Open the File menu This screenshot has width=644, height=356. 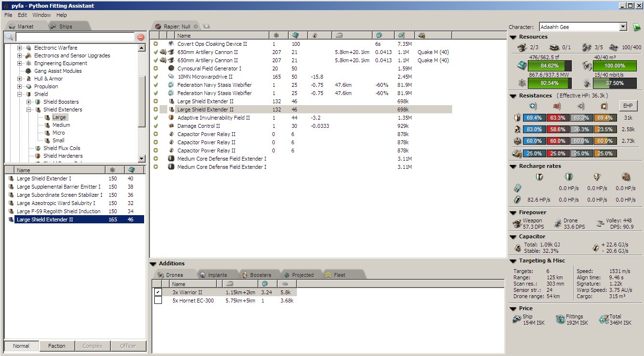[x=8, y=15]
